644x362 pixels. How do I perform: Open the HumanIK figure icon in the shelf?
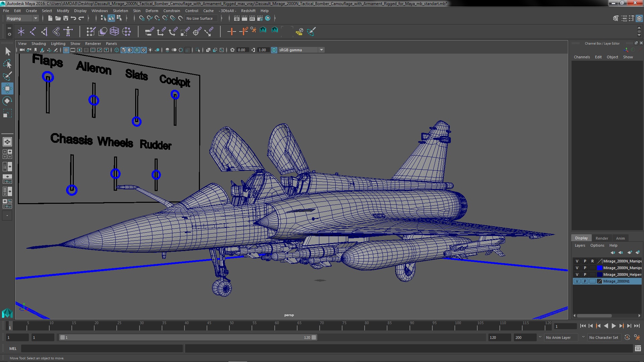[x=68, y=32]
